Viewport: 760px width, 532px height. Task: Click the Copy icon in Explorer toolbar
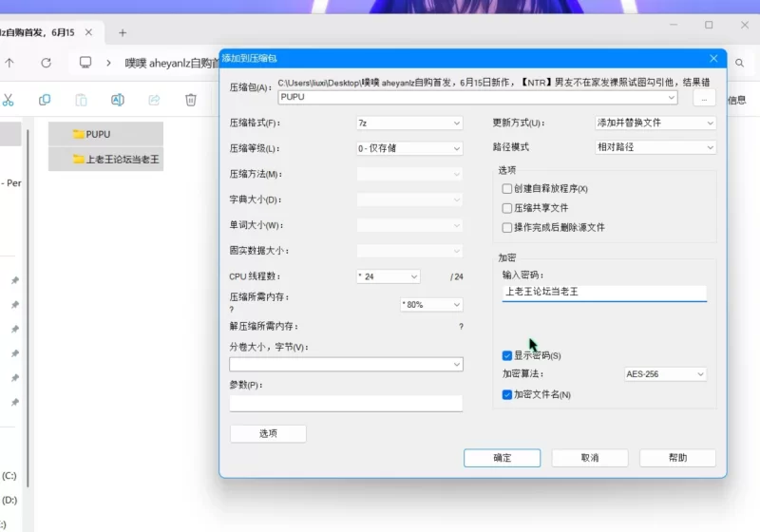(45, 100)
